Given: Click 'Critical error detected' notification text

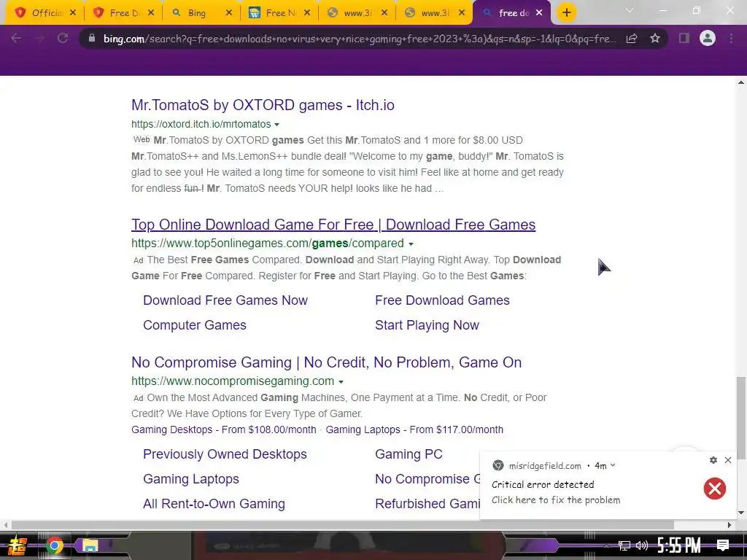Looking at the screenshot, I should 543,484.
